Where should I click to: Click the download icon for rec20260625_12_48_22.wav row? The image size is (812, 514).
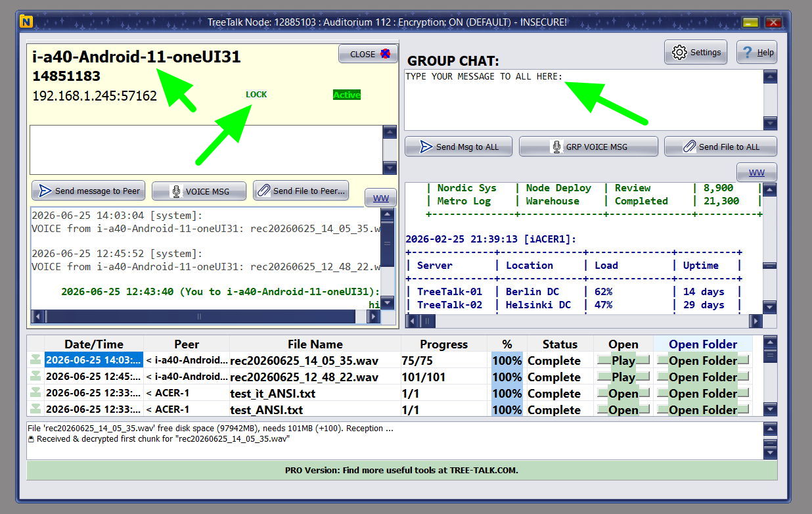click(x=35, y=376)
